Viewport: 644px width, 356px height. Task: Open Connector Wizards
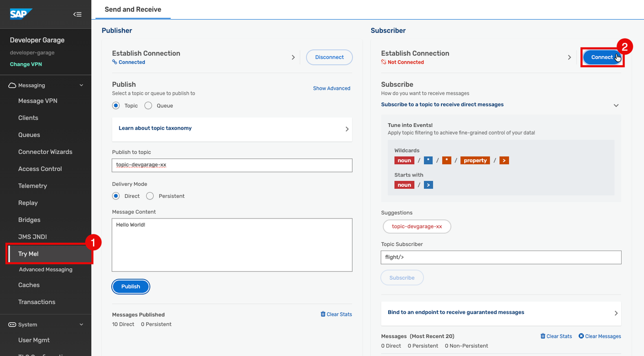point(45,152)
